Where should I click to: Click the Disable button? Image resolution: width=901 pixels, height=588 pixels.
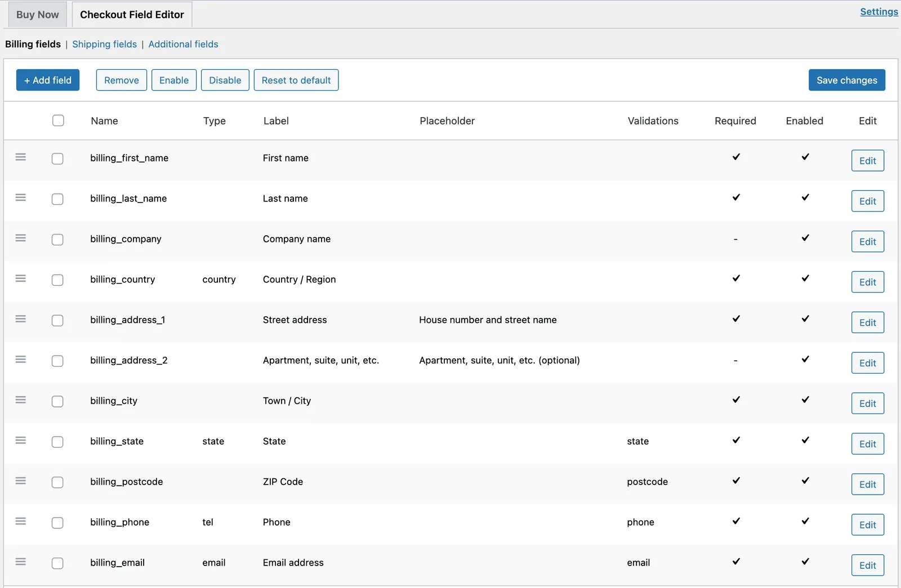point(225,80)
